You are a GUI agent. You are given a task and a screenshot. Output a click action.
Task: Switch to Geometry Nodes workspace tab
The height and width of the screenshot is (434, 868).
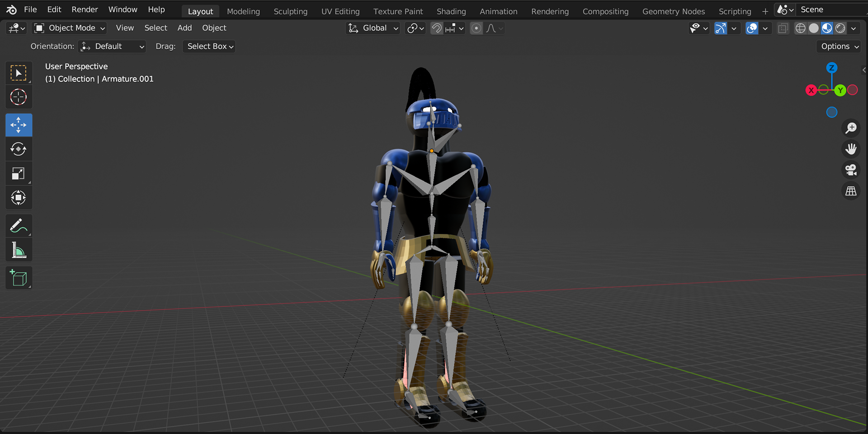click(x=674, y=11)
